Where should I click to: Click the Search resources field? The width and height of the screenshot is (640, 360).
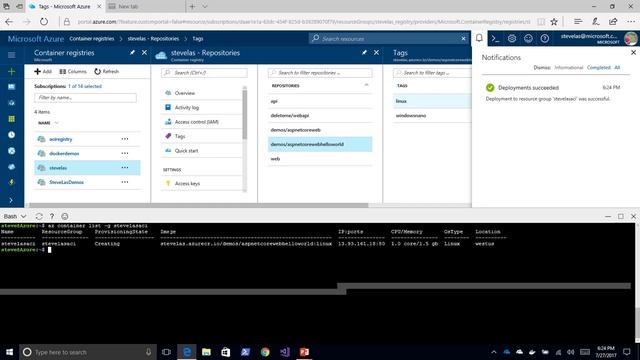[389, 38]
